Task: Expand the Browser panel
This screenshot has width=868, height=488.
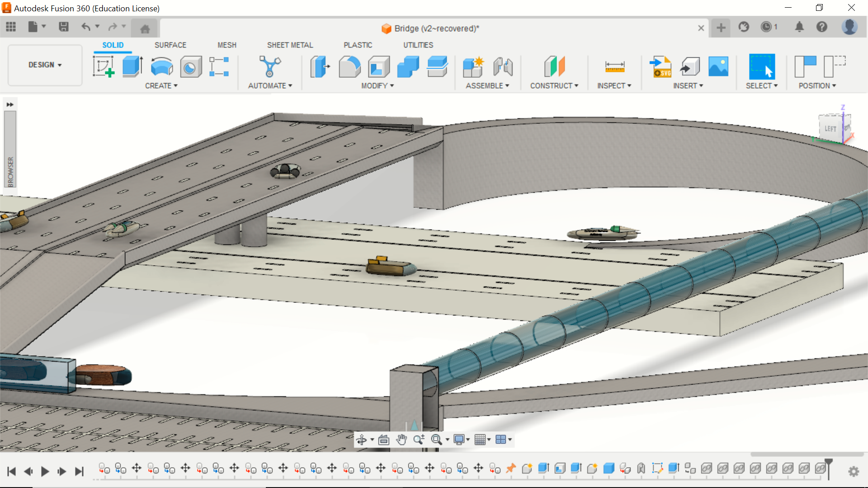Action: [x=10, y=104]
